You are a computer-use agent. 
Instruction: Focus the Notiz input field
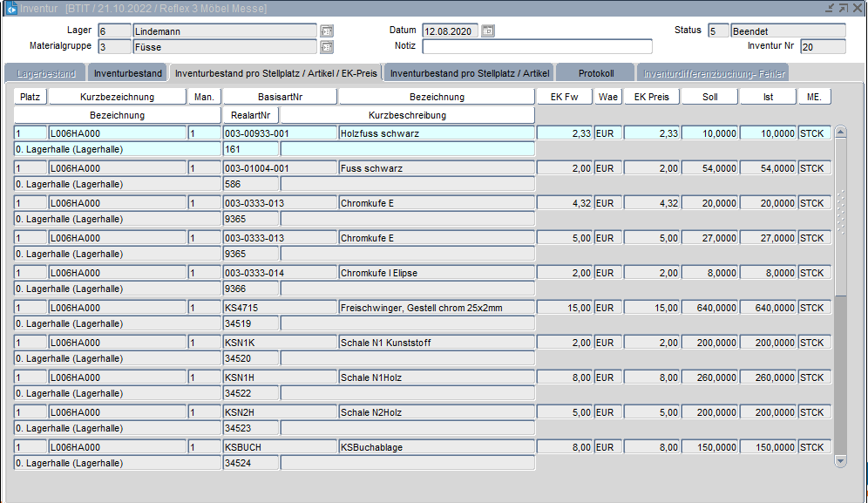click(537, 46)
